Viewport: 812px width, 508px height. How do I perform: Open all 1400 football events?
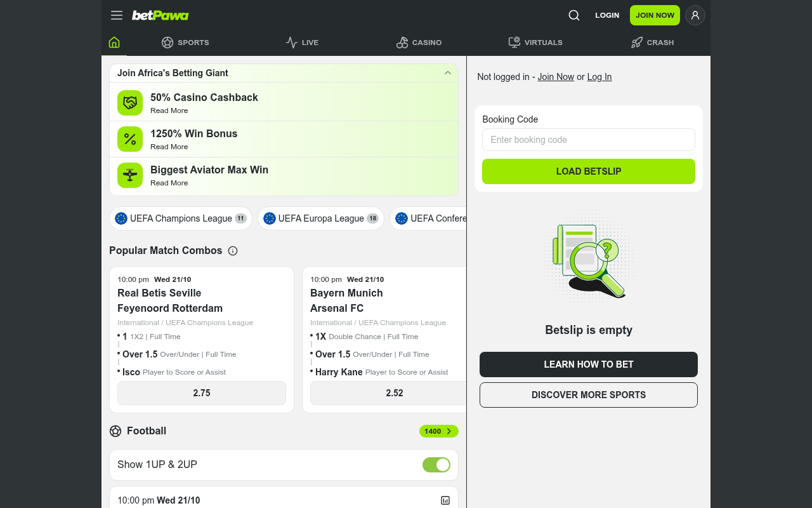click(x=439, y=431)
